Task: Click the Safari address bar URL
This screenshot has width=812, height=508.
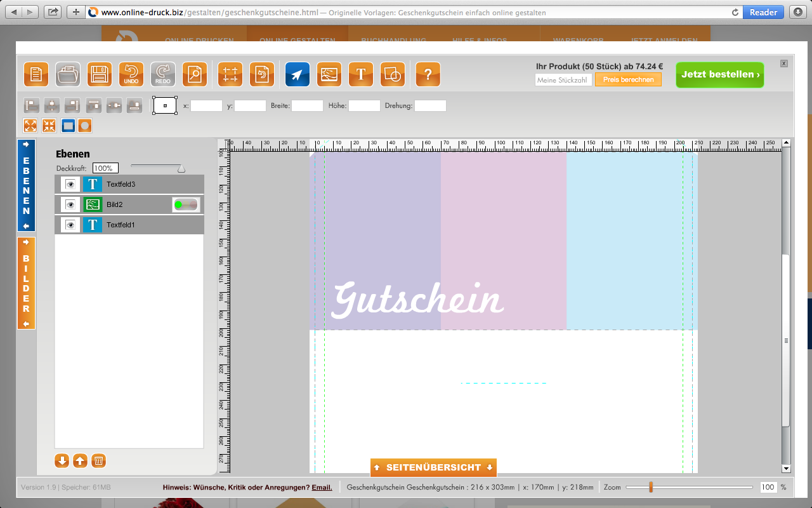Action: (210, 12)
